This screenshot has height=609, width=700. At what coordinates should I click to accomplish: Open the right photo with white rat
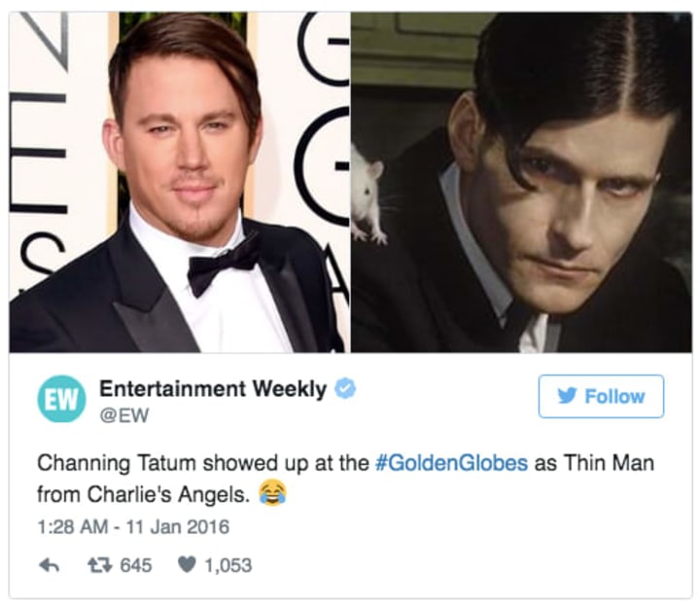[x=521, y=182]
